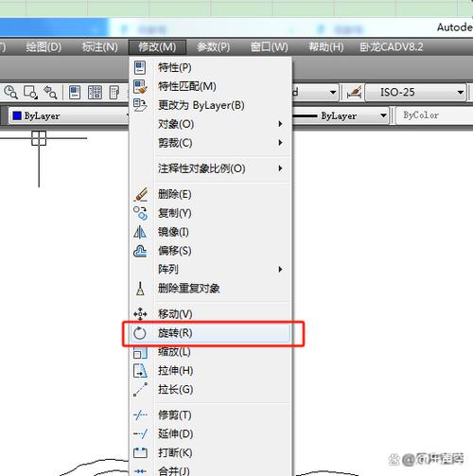Open the 绘图(D) menu
Viewport: 473px width, 476px height.
coord(44,47)
